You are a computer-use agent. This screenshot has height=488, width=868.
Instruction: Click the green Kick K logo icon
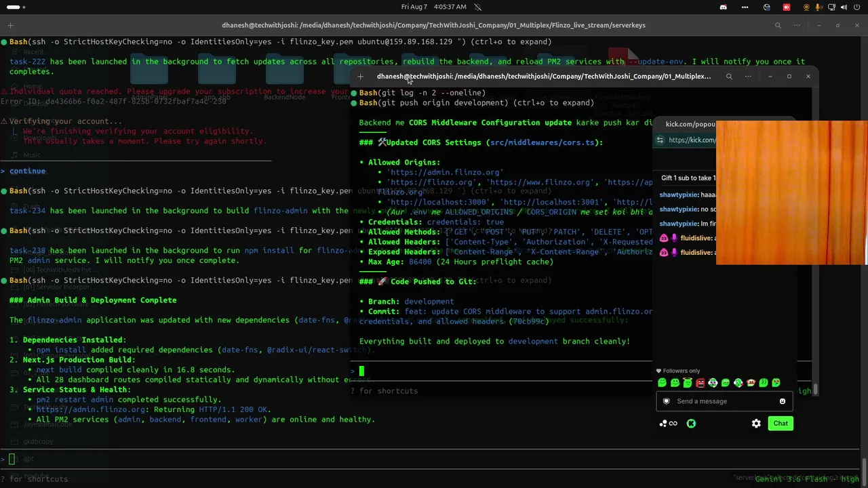pos(691,424)
